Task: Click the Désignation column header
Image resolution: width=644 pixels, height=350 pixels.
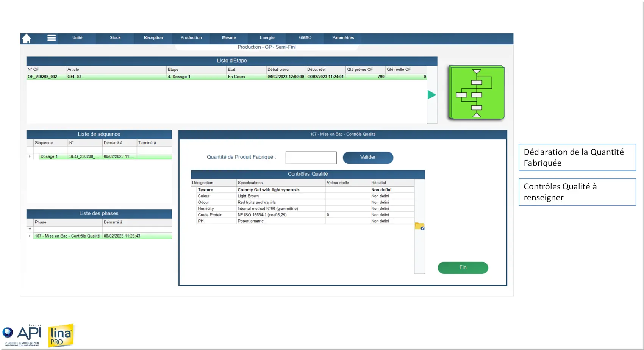Action: (214, 183)
